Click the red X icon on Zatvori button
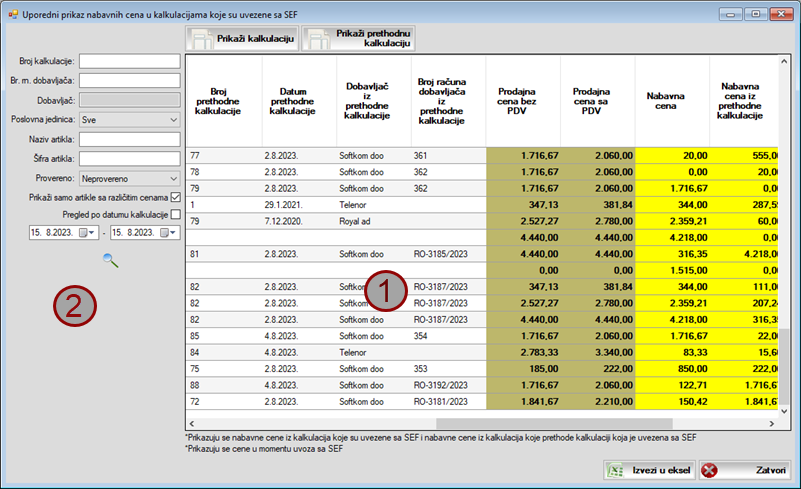The width and height of the screenshot is (801, 489). tap(709, 471)
